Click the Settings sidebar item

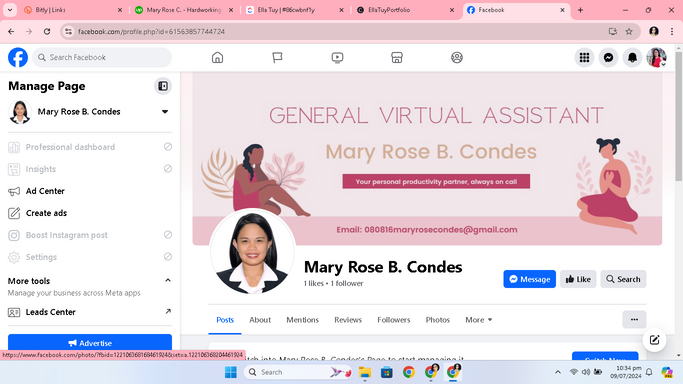pyautogui.click(x=90, y=257)
